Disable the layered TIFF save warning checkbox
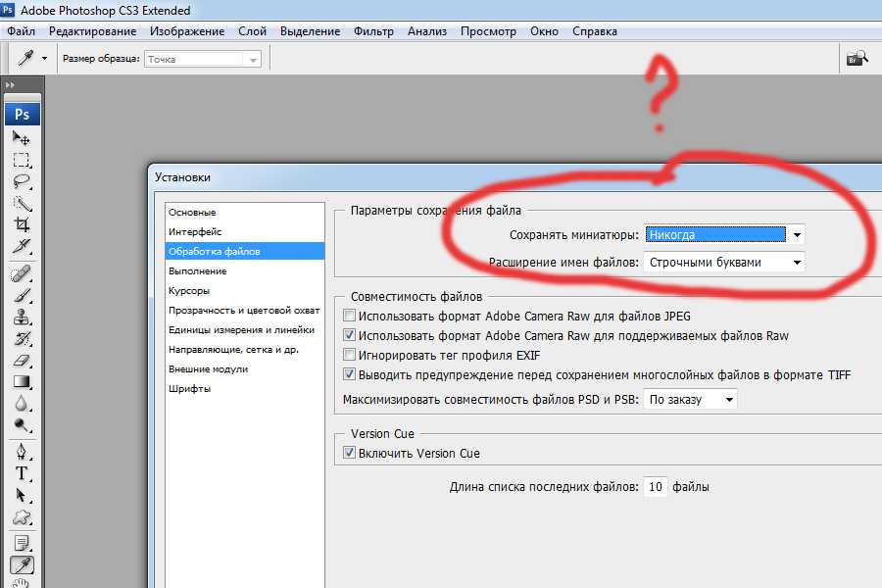The image size is (882, 588). pyautogui.click(x=349, y=374)
